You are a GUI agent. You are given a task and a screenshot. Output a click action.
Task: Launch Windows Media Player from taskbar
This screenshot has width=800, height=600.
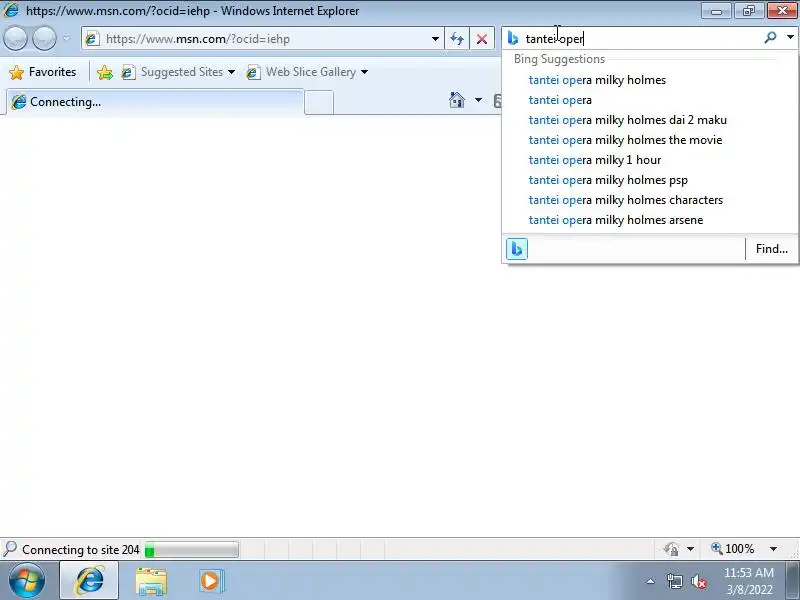[x=210, y=581]
